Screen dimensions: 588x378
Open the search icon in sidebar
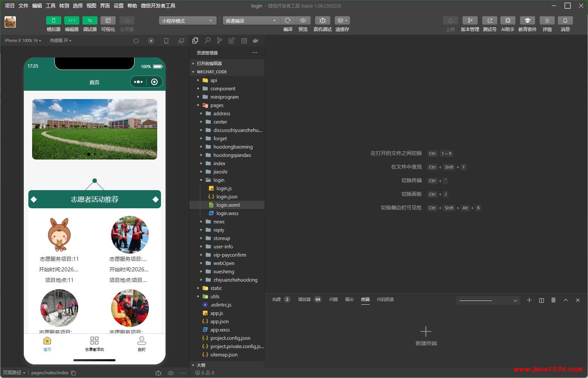pos(207,41)
